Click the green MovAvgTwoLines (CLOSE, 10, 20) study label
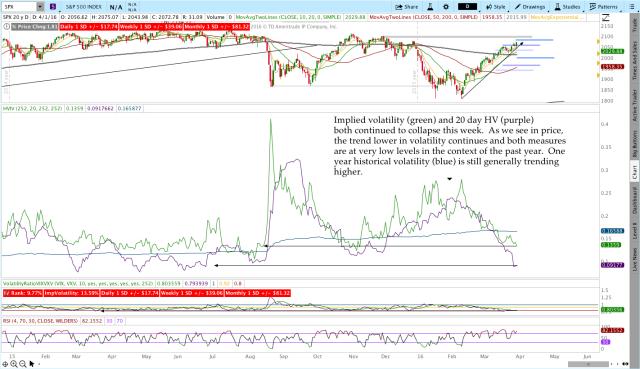The height and width of the screenshot is (369, 640). (x=288, y=17)
